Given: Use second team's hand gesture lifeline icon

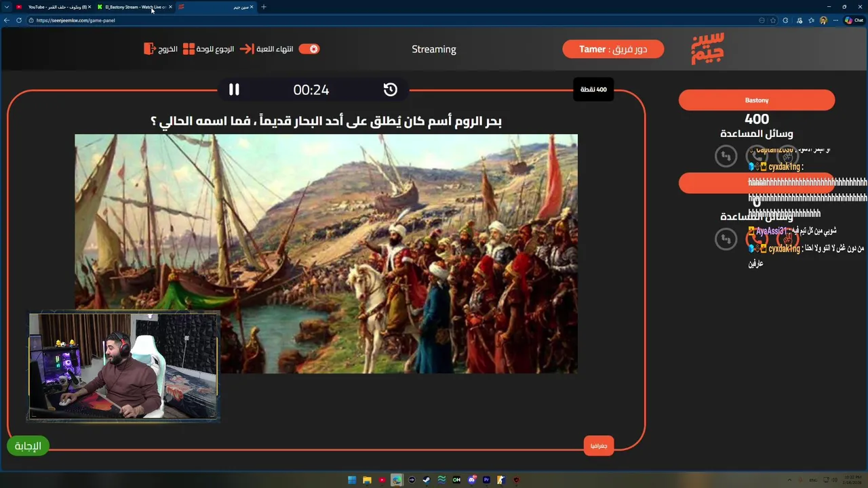Looking at the screenshot, I should pyautogui.click(x=787, y=239).
